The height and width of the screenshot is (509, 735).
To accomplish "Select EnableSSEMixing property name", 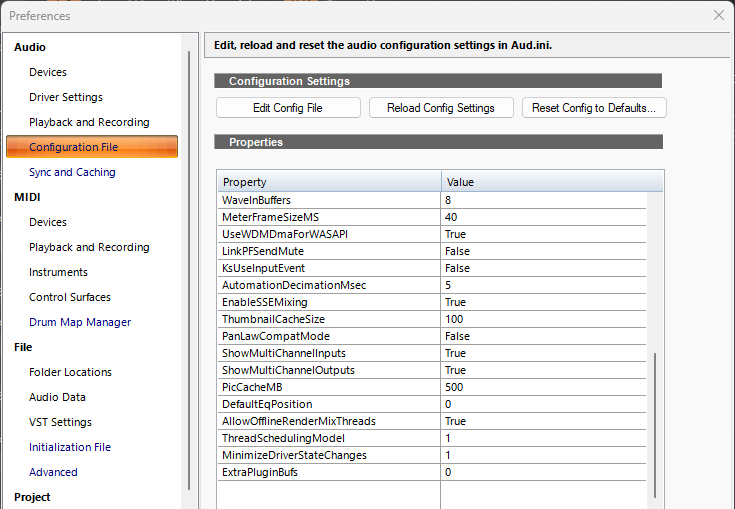I will tap(265, 302).
